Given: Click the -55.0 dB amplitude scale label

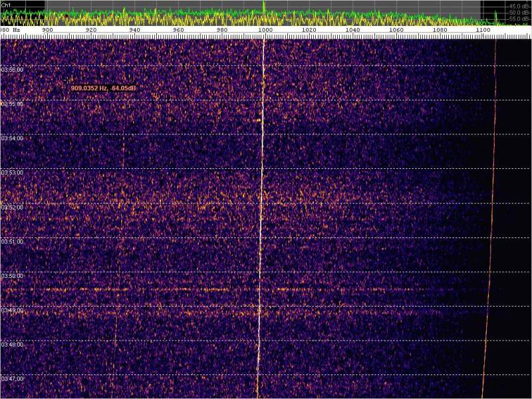Looking at the screenshot, I should (x=519, y=19).
